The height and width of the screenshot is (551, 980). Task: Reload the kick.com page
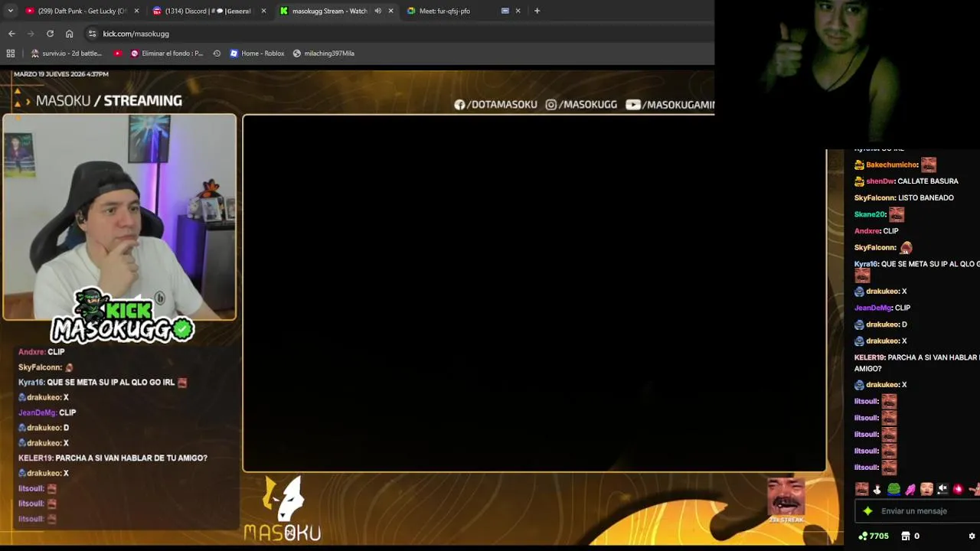click(50, 34)
